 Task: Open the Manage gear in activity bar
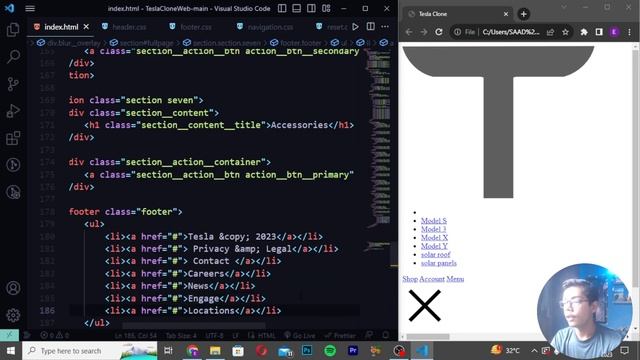point(13,315)
